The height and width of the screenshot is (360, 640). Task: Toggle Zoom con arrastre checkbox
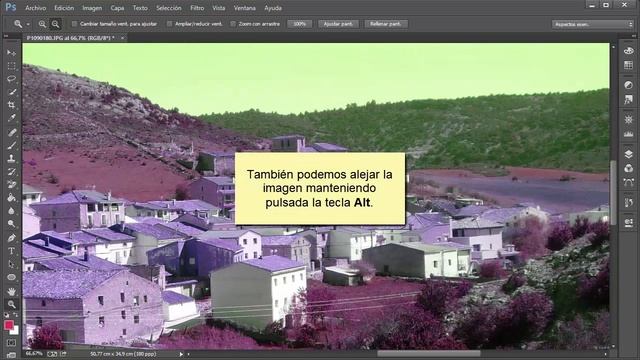pos(233,24)
